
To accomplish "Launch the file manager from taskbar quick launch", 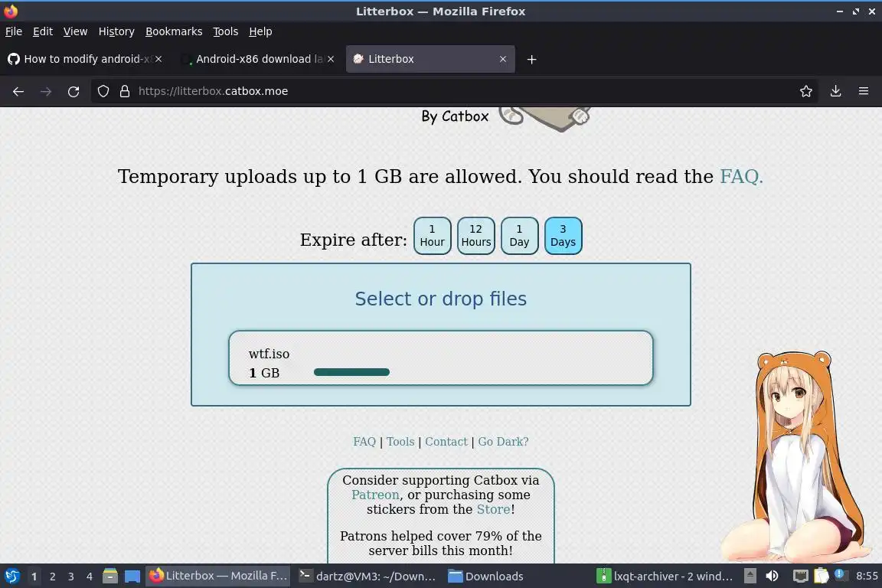I will (110, 577).
